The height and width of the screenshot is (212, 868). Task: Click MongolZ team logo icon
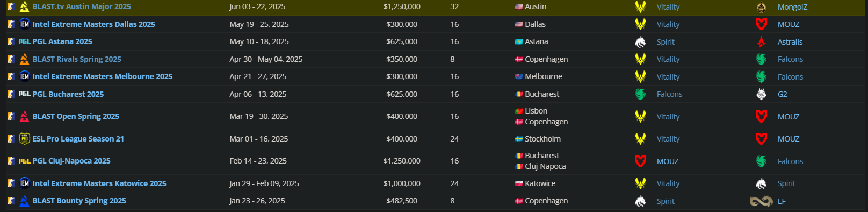(x=761, y=6)
